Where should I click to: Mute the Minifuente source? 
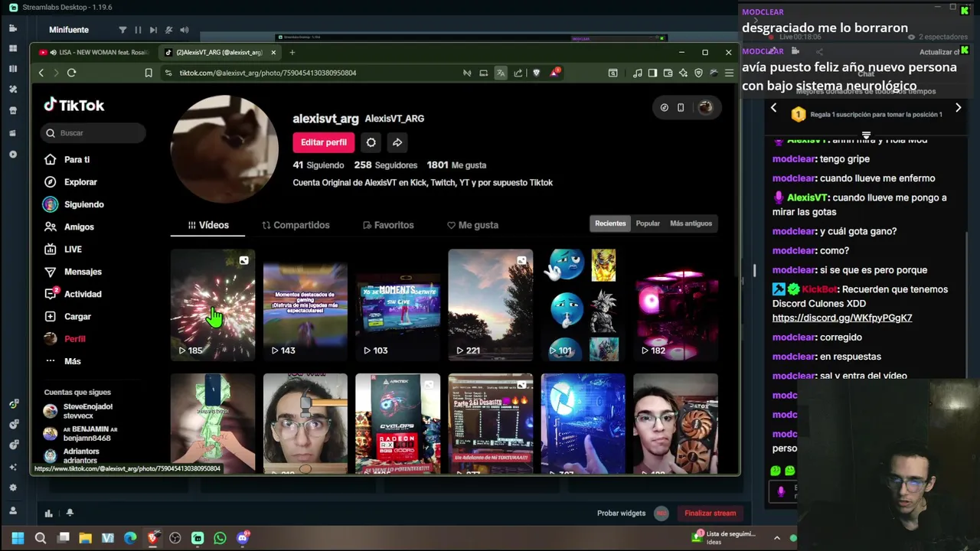168,30
